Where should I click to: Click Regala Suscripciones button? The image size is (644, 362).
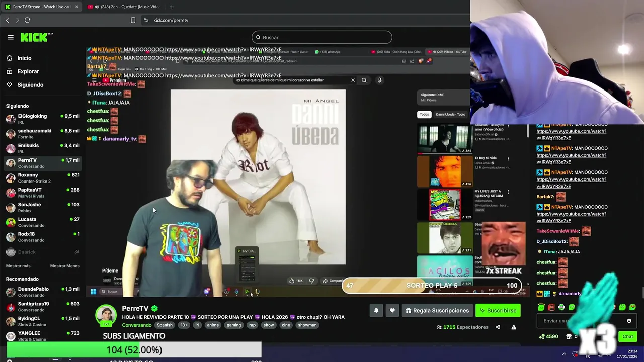pos(438,311)
